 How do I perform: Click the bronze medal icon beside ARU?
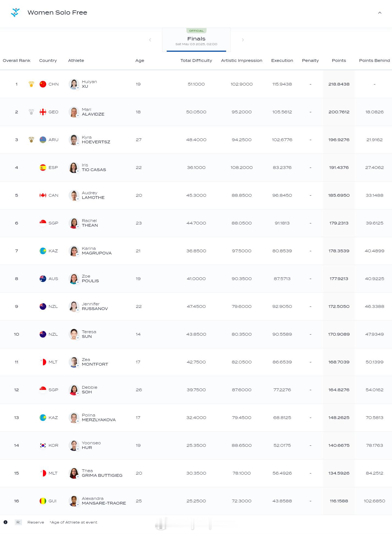tap(31, 140)
